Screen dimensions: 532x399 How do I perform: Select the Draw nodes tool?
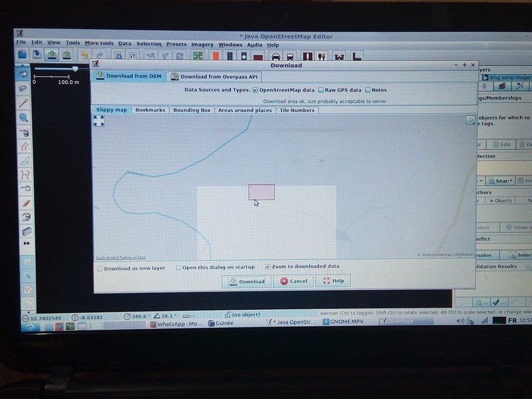[23, 103]
